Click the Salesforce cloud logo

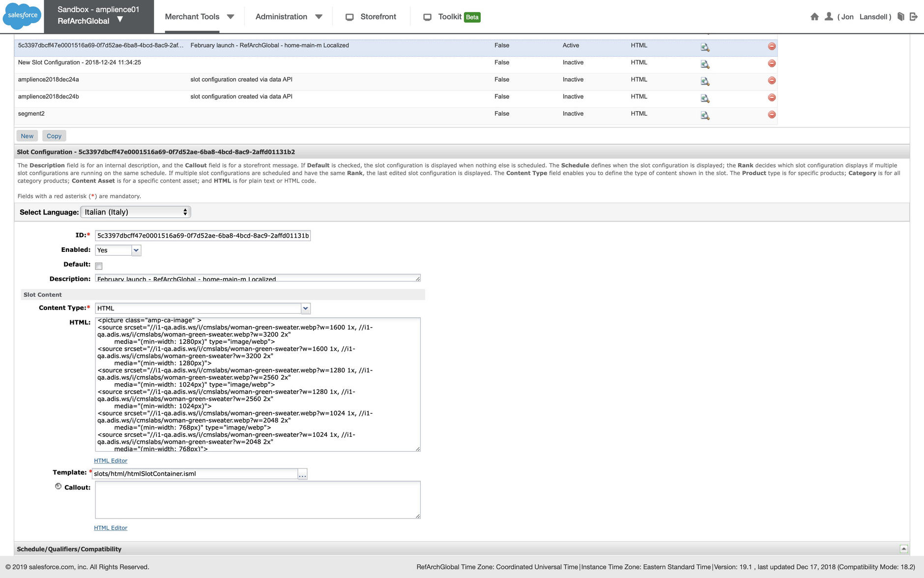point(22,16)
